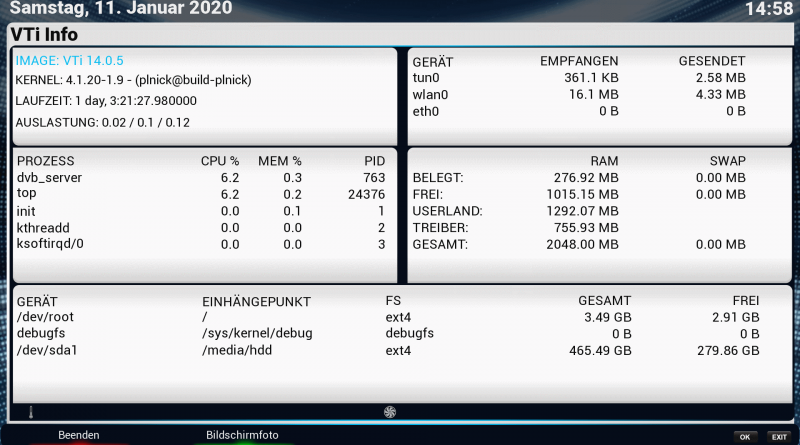Click the EMPFANGEN column header
This screenshot has height=445, width=800.
click(579, 61)
